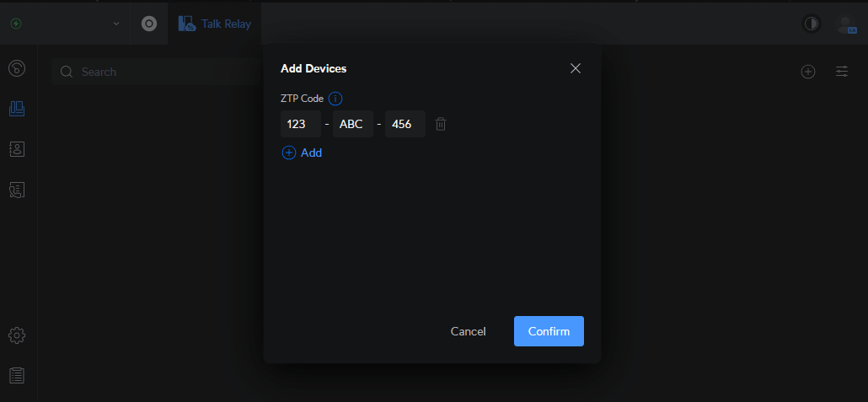Open the filter sliders icon
The height and width of the screenshot is (402, 868).
[x=842, y=72]
